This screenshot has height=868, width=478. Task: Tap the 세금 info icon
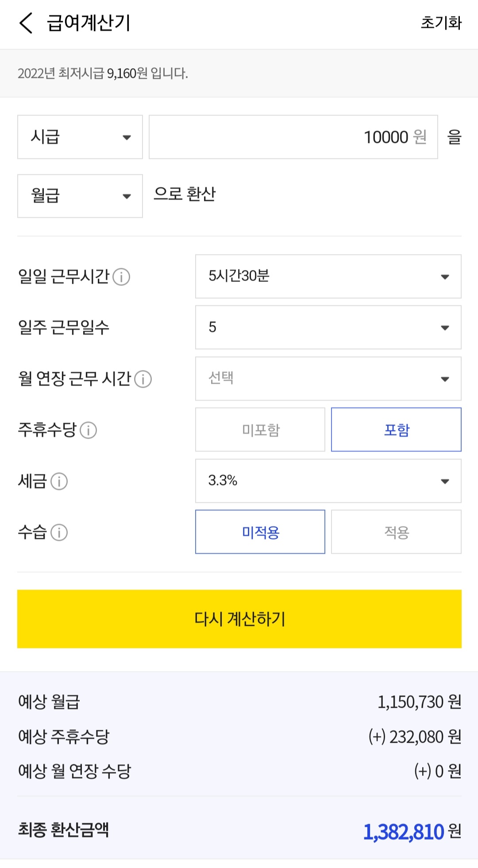[59, 482]
